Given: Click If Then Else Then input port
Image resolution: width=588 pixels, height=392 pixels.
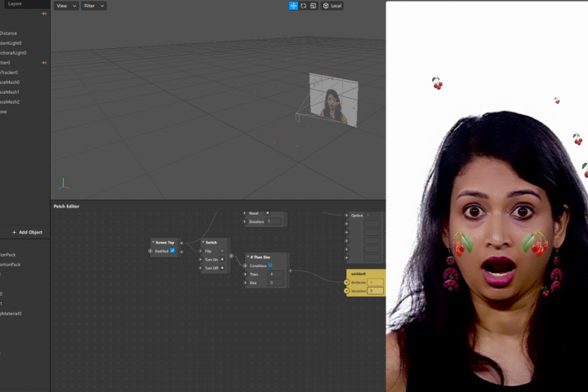Looking at the screenshot, I should [x=245, y=274].
